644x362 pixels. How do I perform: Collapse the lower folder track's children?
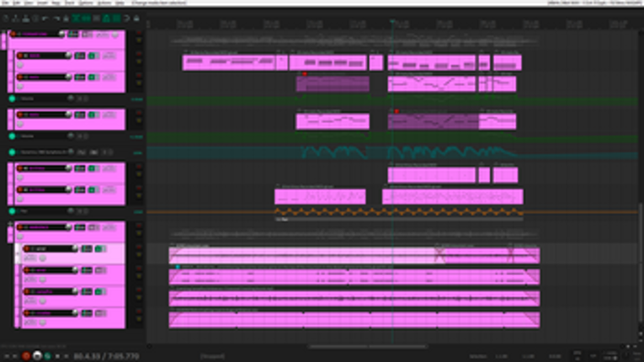tap(10, 224)
